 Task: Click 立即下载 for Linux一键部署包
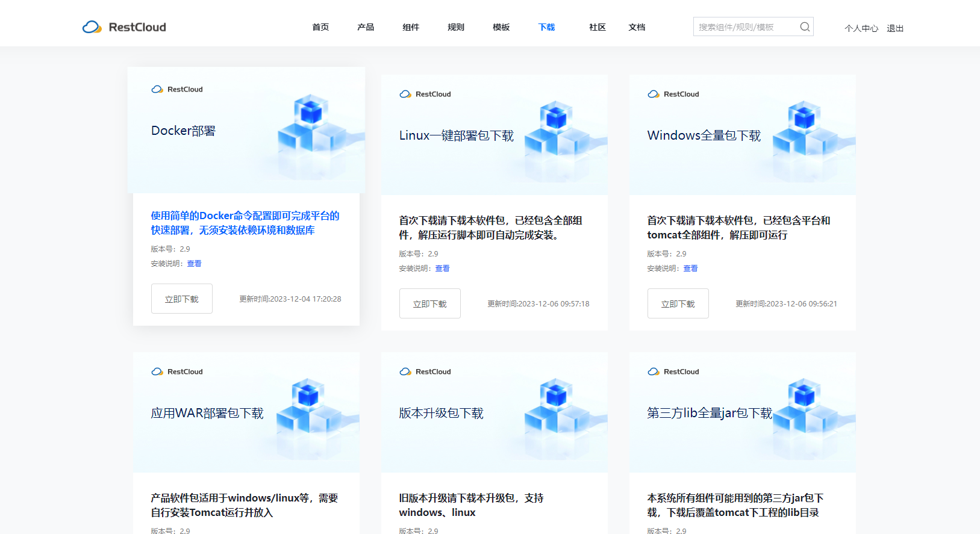pos(430,303)
